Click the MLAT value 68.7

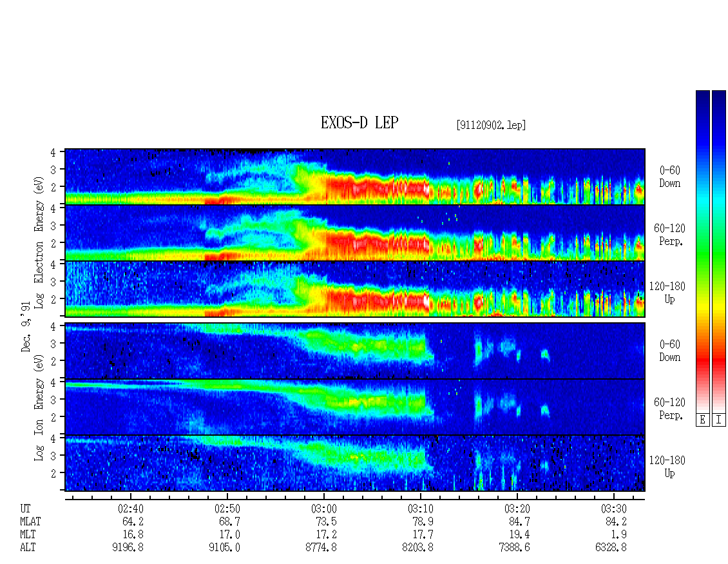pos(229,521)
